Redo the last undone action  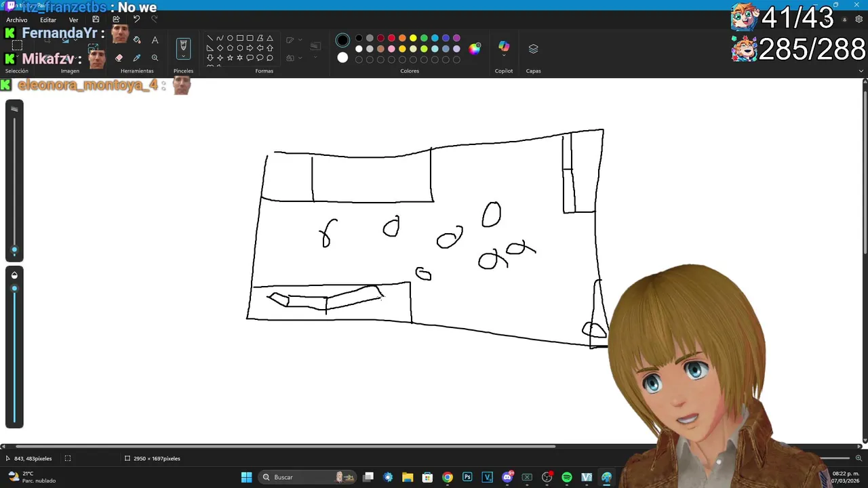click(x=155, y=20)
